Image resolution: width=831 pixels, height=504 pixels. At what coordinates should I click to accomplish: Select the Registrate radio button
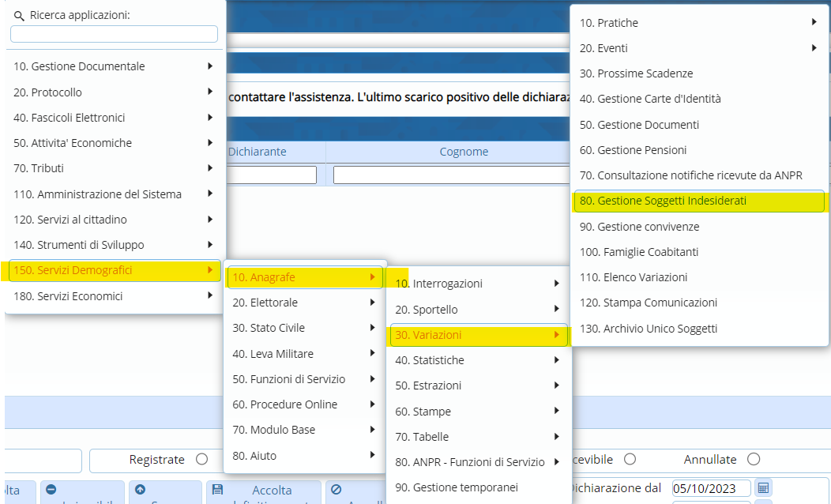click(x=201, y=459)
